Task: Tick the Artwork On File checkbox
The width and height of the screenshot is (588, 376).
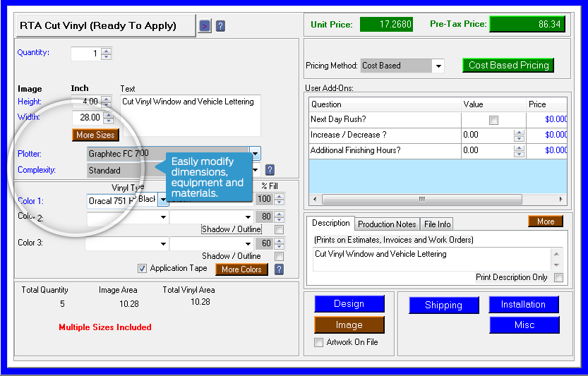Action: click(x=318, y=343)
